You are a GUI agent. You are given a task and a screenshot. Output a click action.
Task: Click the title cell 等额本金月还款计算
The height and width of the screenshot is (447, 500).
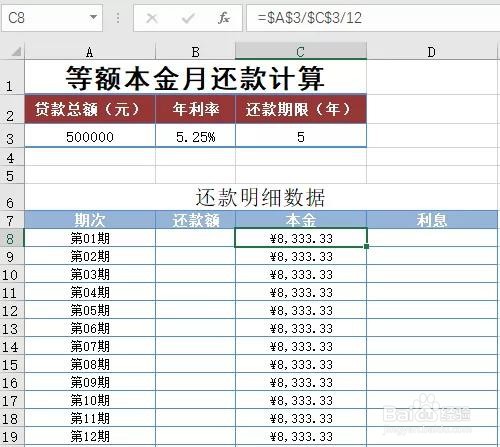pos(195,78)
